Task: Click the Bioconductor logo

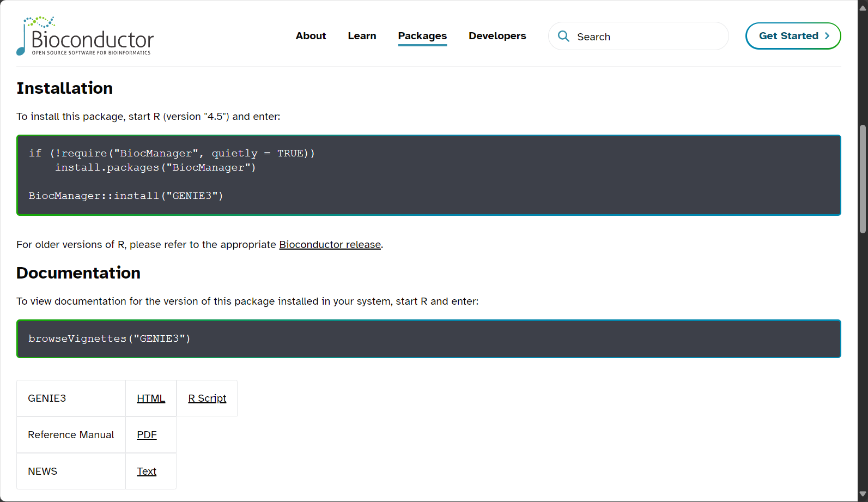Action: (85, 36)
